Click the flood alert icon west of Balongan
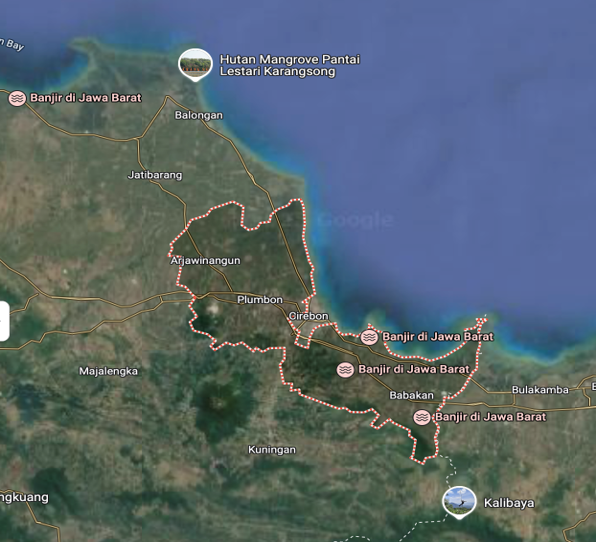 click(17, 98)
